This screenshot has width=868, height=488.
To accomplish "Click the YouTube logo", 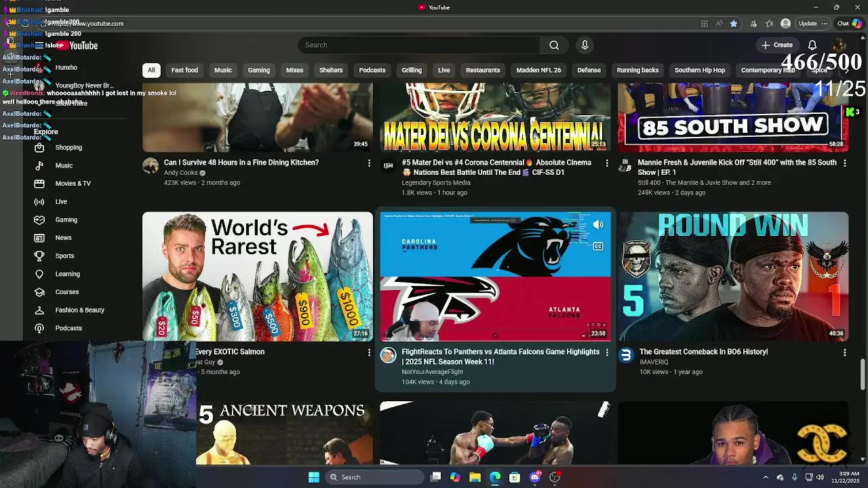I will click(77, 45).
